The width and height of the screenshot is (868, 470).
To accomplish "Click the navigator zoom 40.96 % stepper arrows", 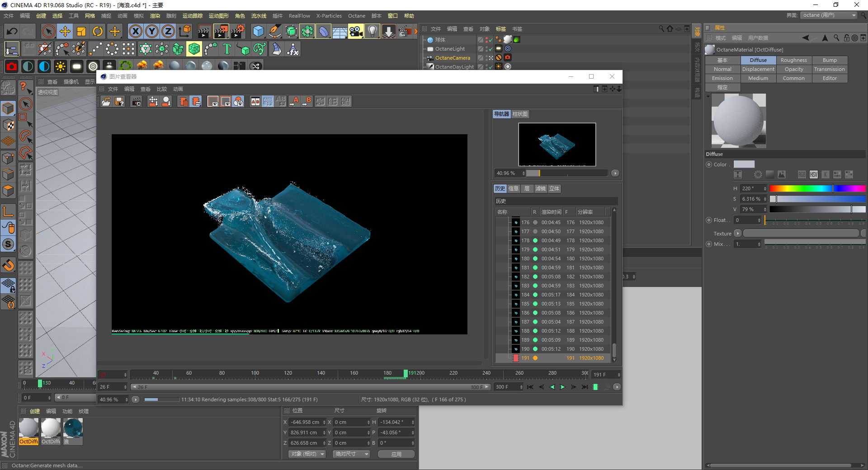I will (x=524, y=173).
